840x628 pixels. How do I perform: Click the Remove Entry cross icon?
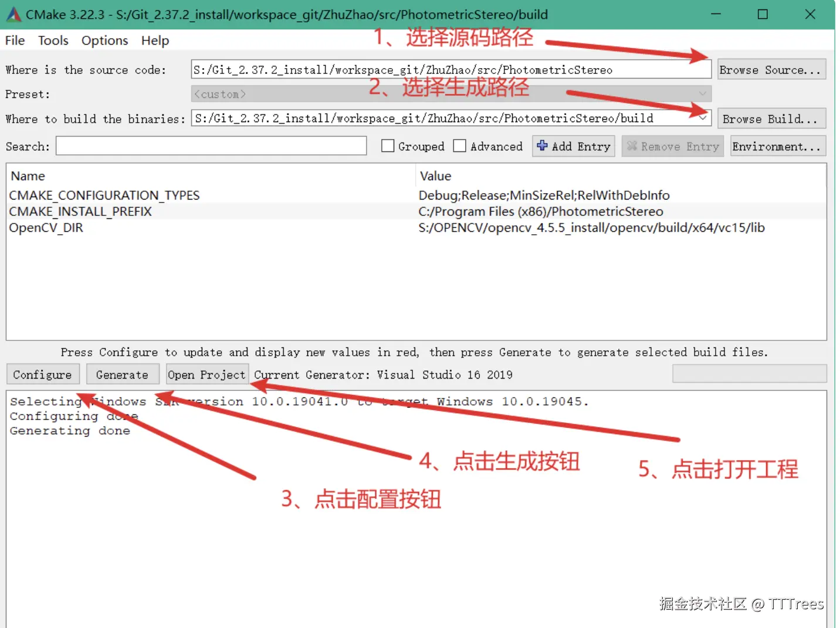pos(632,146)
